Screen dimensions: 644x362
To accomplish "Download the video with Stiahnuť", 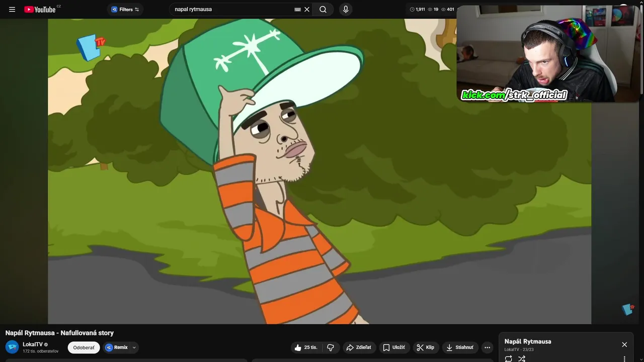I will [x=460, y=347].
